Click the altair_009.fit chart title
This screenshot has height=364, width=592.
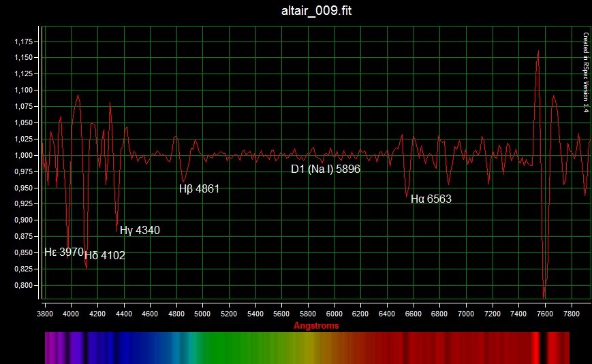[x=316, y=11]
